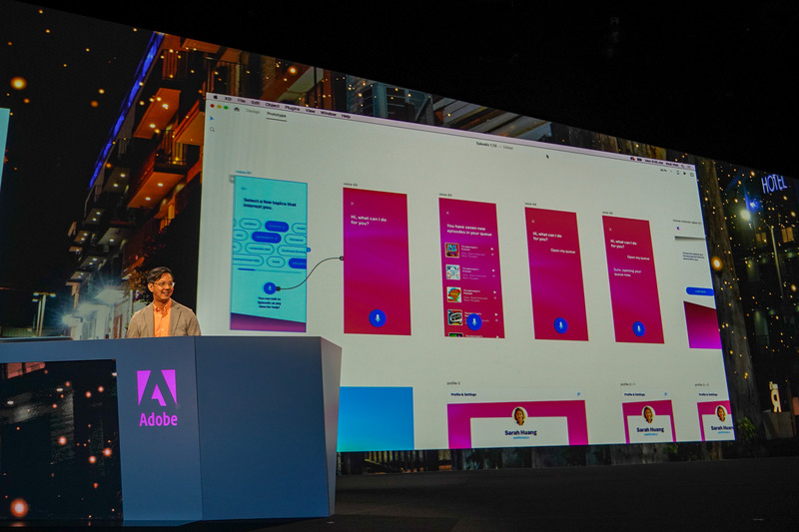Viewport: 799px width, 532px height.
Task: Select the voice-02 artboard label
Action: point(351,185)
